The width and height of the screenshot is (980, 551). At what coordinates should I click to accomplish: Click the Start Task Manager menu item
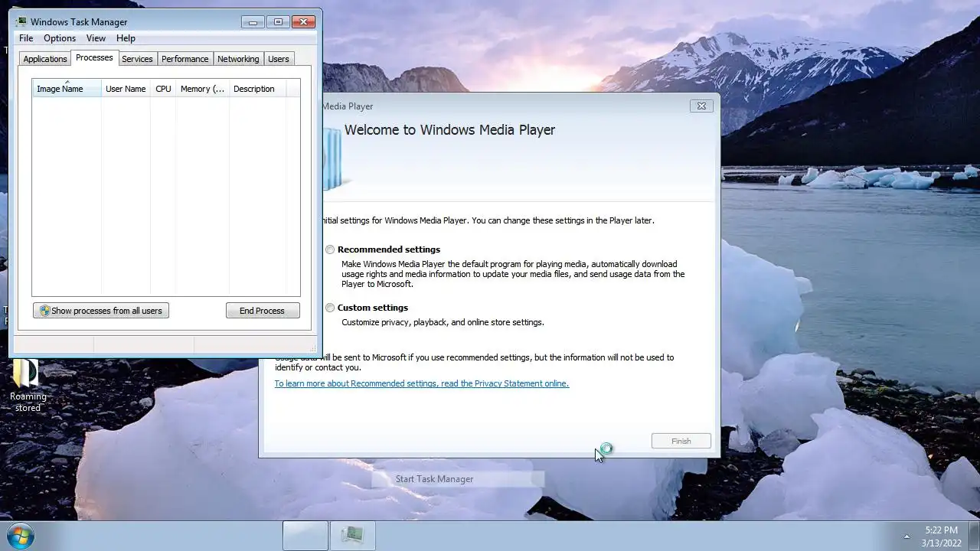tap(458, 479)
